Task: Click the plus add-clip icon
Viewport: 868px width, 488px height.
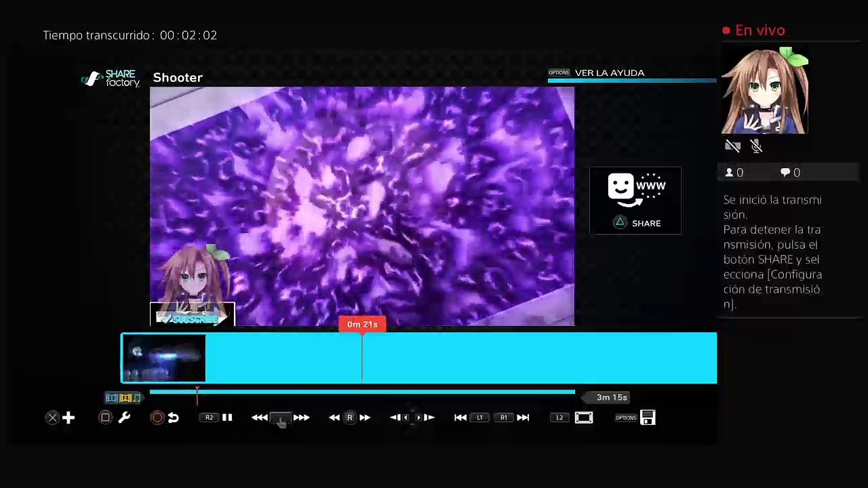Action: 68,418
